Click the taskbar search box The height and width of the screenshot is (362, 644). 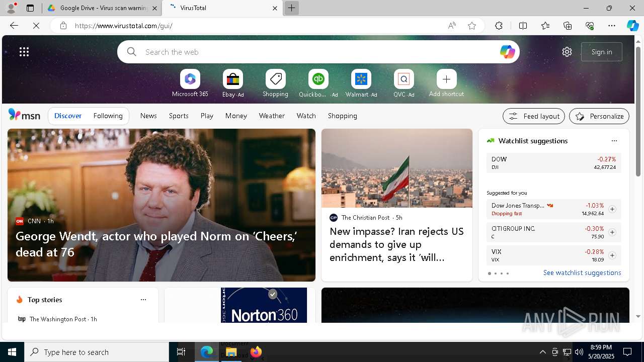(97, 352)
